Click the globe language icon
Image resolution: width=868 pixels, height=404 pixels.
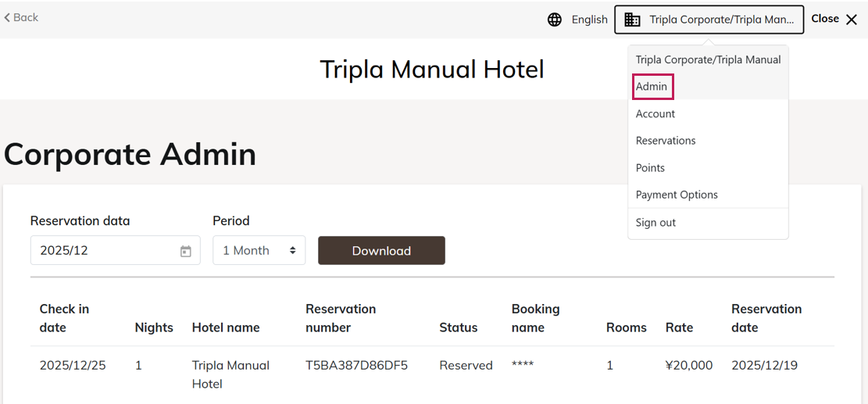pyautogui.click(x=555, y=20)
